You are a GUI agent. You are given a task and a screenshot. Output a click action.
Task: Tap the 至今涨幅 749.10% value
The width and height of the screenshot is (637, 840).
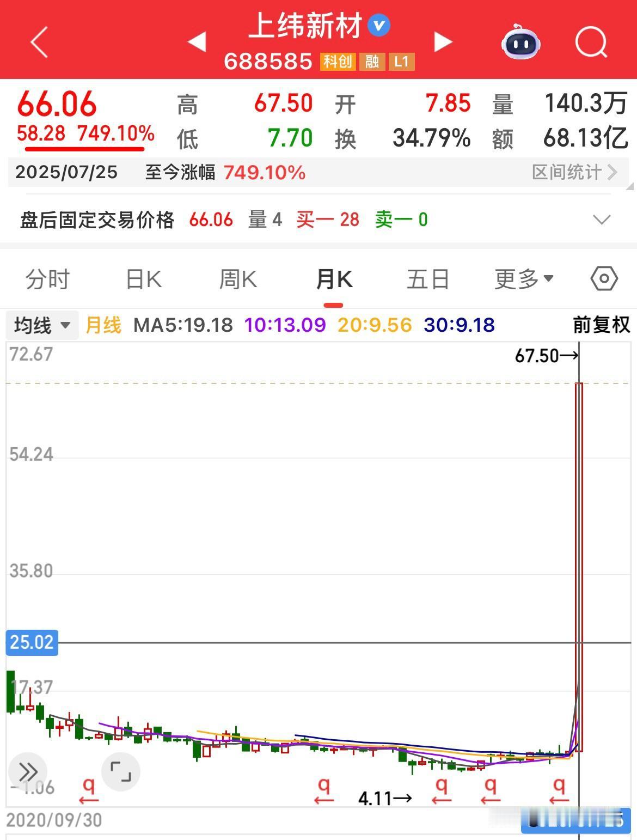[264, 173]
